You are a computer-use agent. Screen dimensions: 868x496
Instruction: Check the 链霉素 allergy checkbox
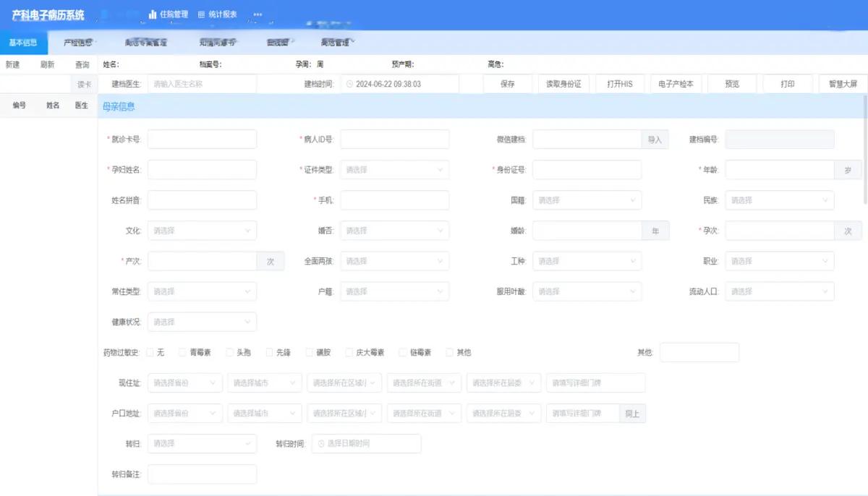pyautogui.click(x=403, y=353)
